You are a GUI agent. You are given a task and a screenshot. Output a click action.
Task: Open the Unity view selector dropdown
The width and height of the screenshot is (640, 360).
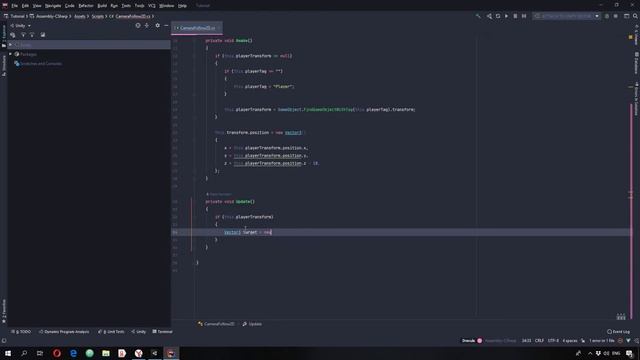pos(20,25)
